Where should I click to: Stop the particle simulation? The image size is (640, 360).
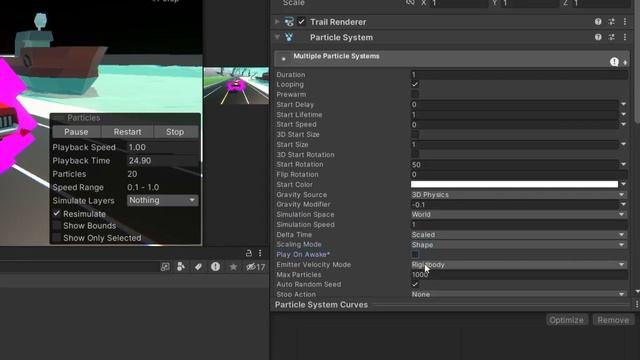point(175,132)
